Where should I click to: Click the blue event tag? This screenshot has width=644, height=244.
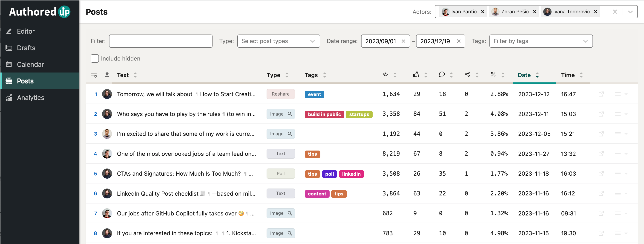314,94
